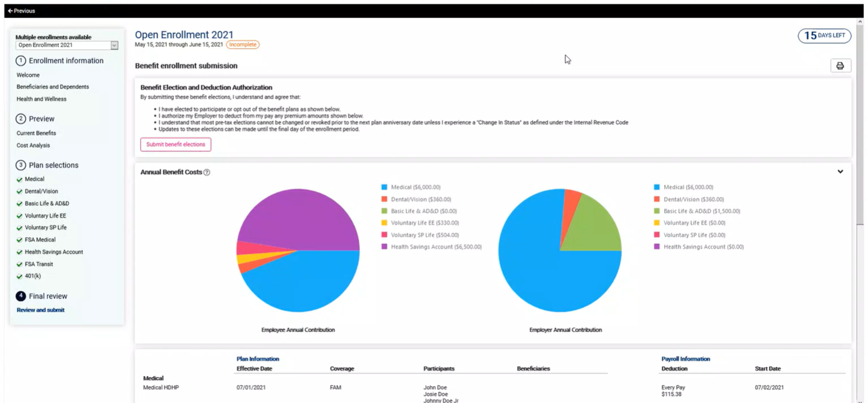The width and height of the screenshot is (868, 403).
Task: Click the 07/01/2021 effective date
Action: click(252, 387)
